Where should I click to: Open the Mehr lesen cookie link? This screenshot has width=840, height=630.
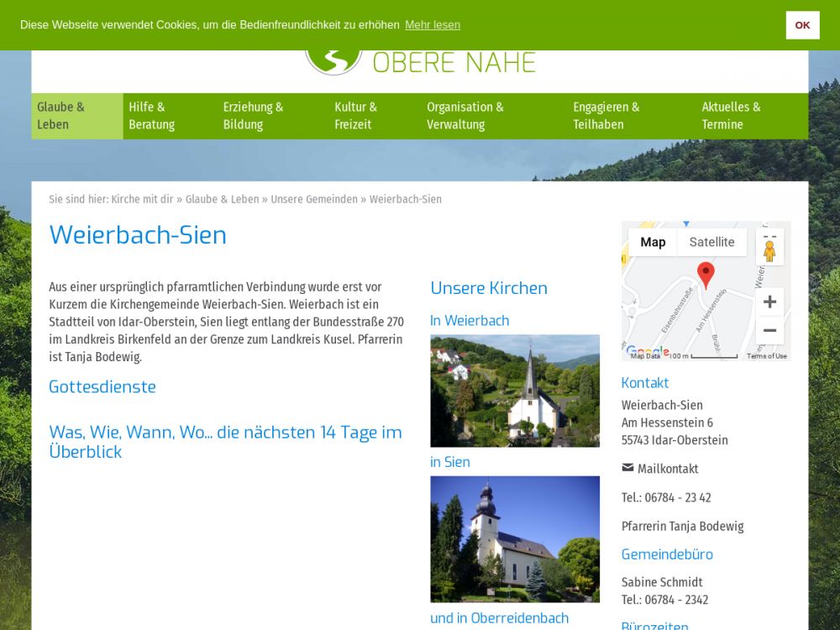click(433, 25)
